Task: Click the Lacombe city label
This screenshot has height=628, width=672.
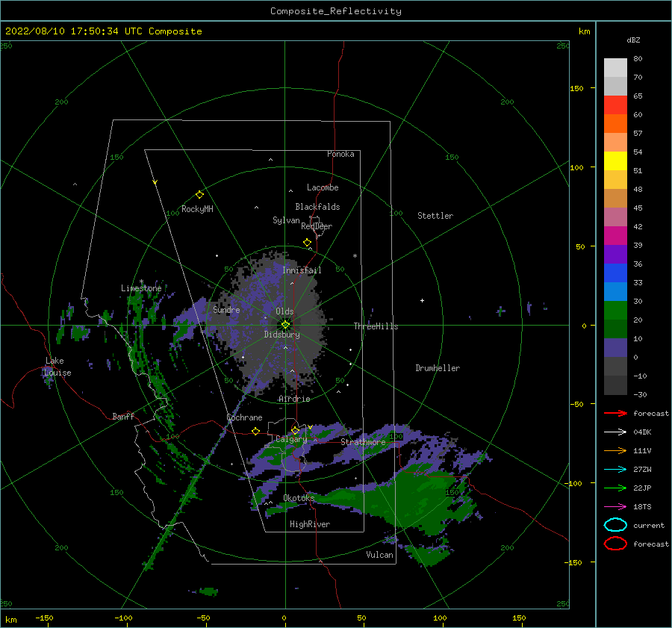Action: click(x=323, y=187)
